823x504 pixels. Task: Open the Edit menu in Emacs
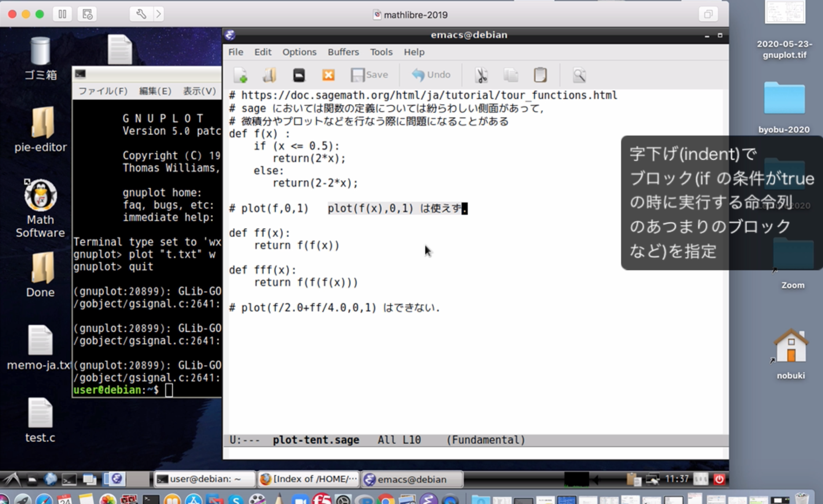point(263,52)
